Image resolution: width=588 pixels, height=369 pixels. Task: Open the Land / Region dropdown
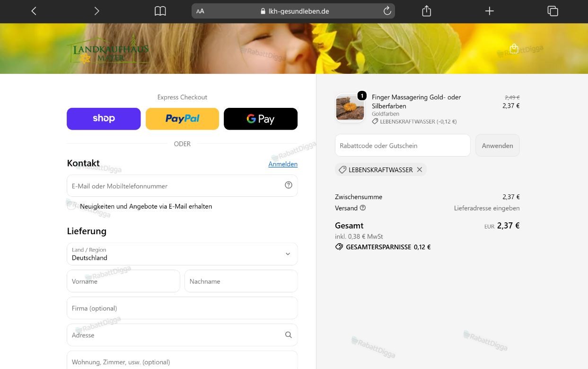point(182,254)
